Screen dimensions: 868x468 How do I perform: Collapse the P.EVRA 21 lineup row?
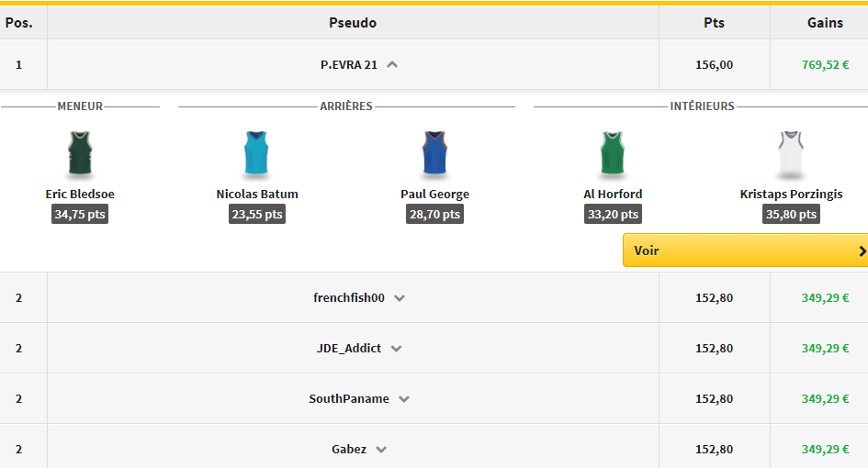(393, 65)
